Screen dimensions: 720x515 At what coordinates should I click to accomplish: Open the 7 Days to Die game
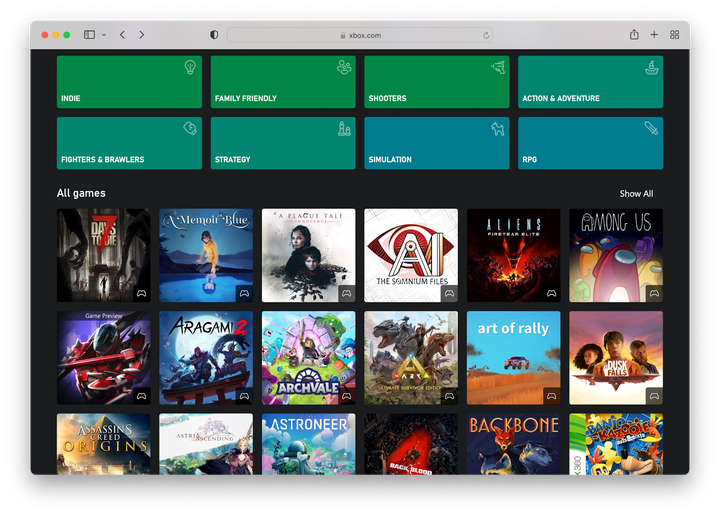[103, 255]
